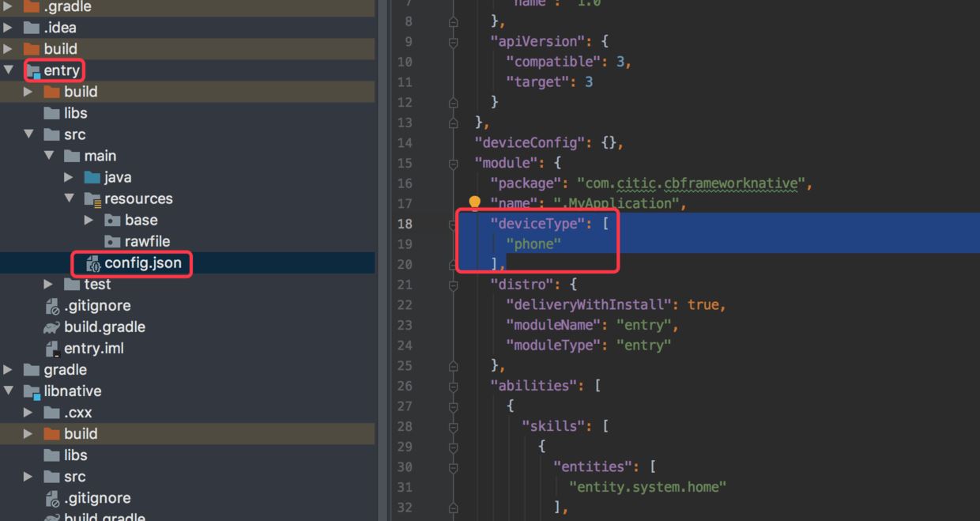The height and width of the screenshot is (521, 980).
Task: Fold the apiVersion block on line 9
Action: click(x=453, y=41)
